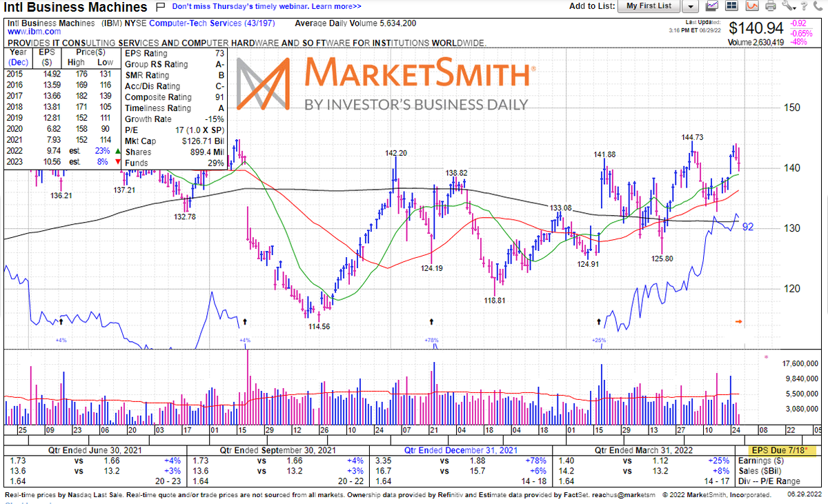Select the black earnings arrow above +25%

click(598, 321)
